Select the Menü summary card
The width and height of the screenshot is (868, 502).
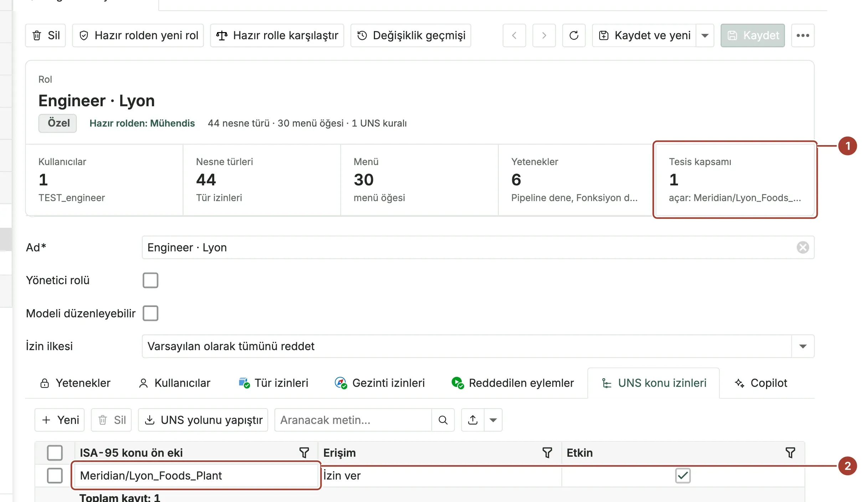click(419, 180)
